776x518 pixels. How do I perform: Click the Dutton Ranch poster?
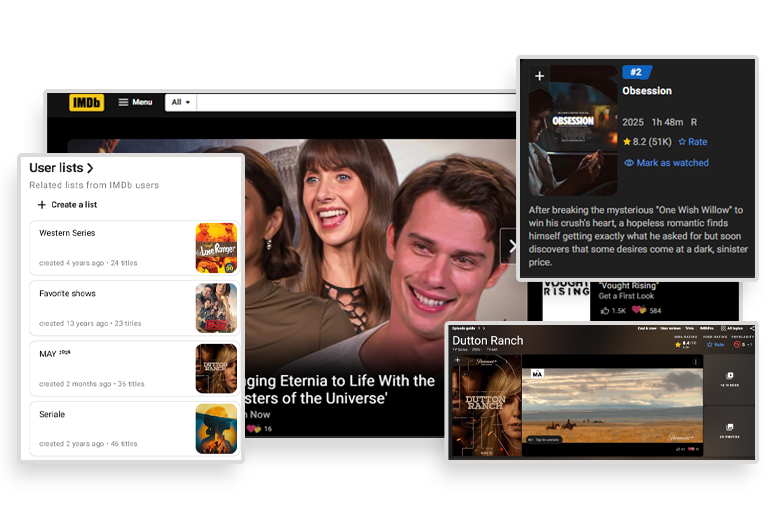(486, 406)
